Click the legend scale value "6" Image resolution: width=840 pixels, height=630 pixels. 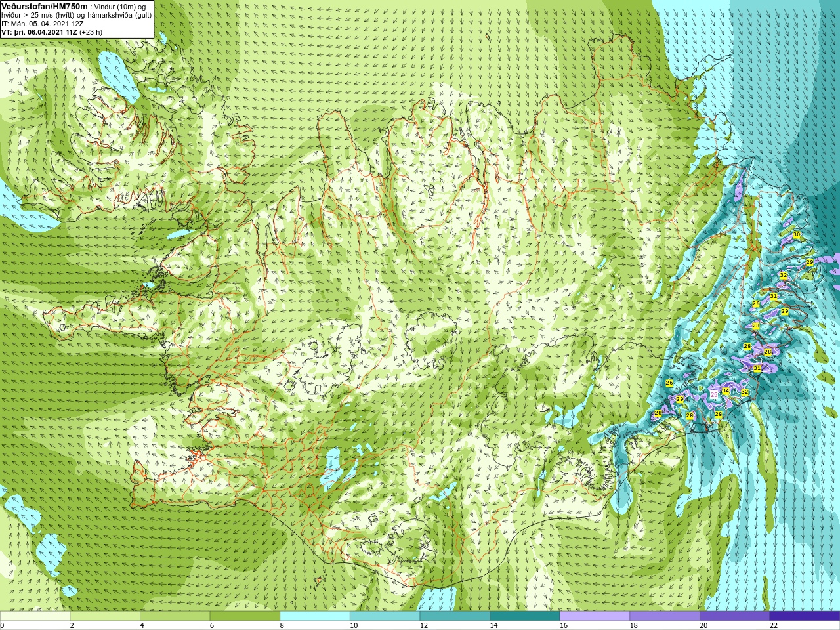pyautogui.click(x=212, y=625)
